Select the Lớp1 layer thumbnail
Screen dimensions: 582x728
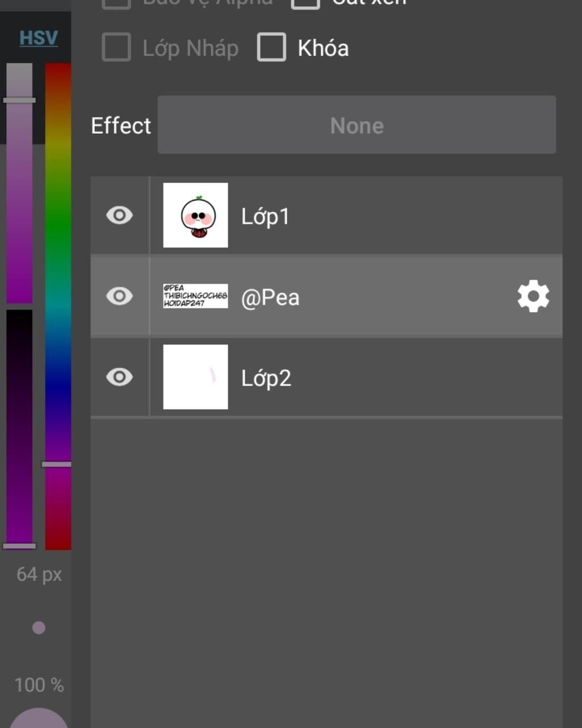coord(196,216)
